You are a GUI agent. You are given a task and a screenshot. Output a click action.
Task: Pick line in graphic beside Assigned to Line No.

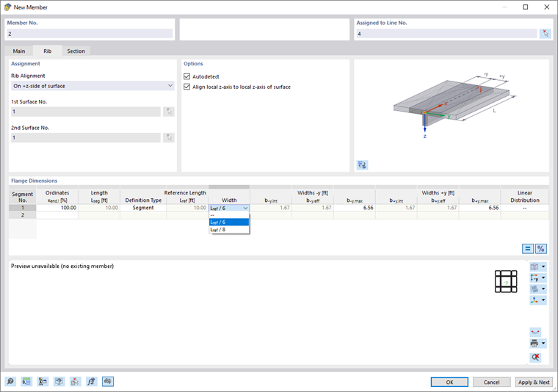click(x=546, y=34)
